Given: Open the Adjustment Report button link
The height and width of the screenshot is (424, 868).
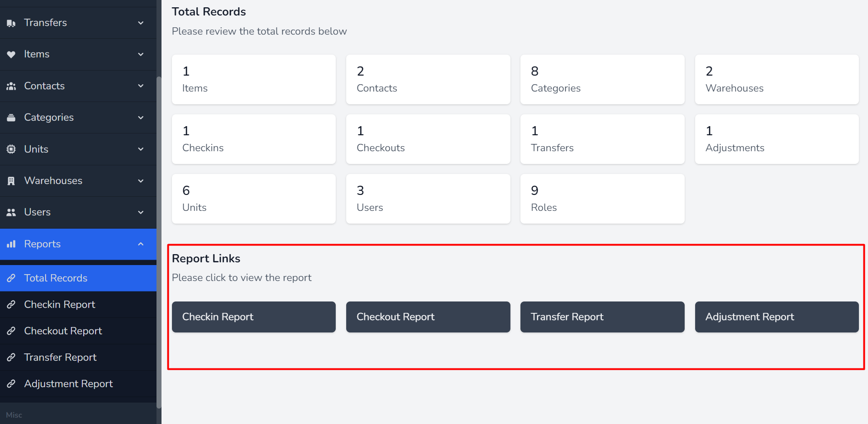Looking at the screenshot, I should coord(776,317).
